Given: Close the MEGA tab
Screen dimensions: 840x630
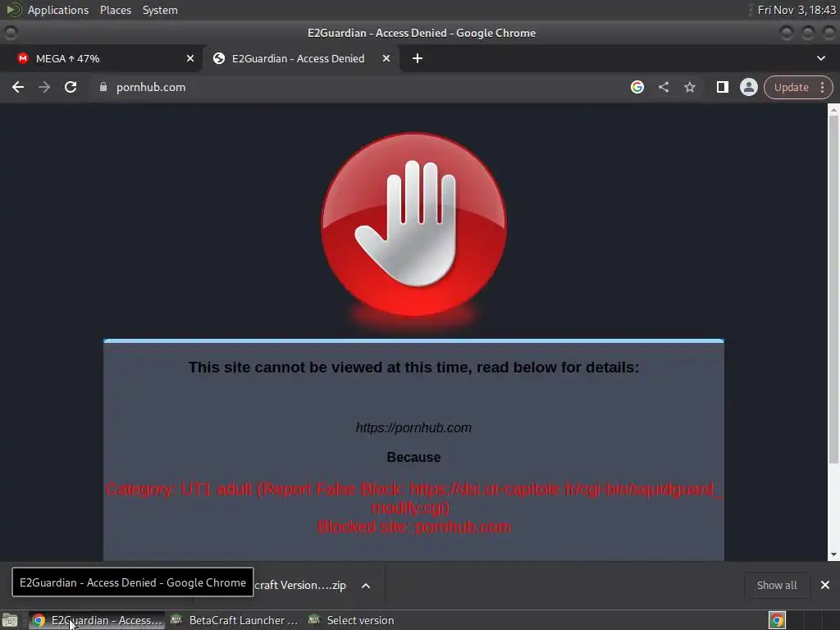Looking at the screenshot, I should tap(190, 58).
